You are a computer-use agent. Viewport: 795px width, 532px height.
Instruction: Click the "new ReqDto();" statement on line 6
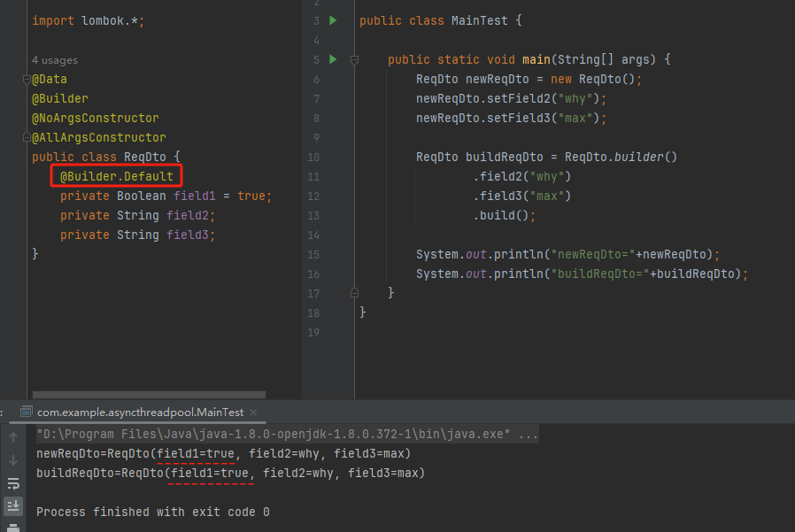tap(596, 79)
